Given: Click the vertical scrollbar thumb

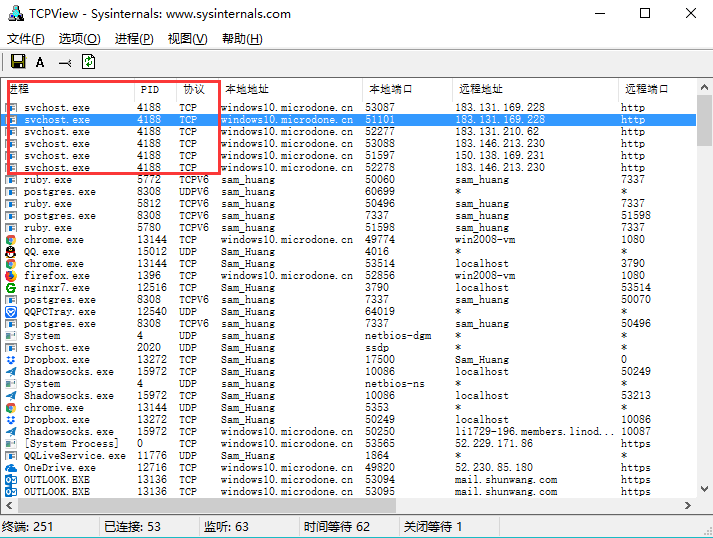Looking at the screenshot, I should [x=704, y=121].
